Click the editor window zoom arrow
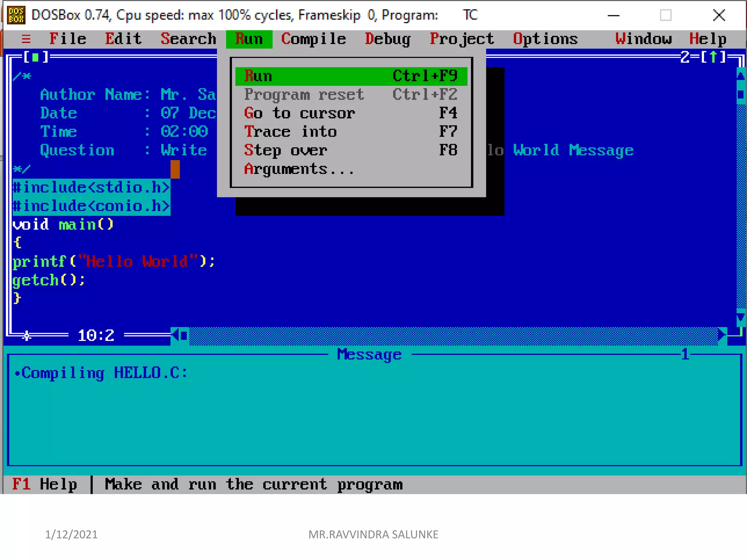 pyautogui.click(x=713, y=57)
